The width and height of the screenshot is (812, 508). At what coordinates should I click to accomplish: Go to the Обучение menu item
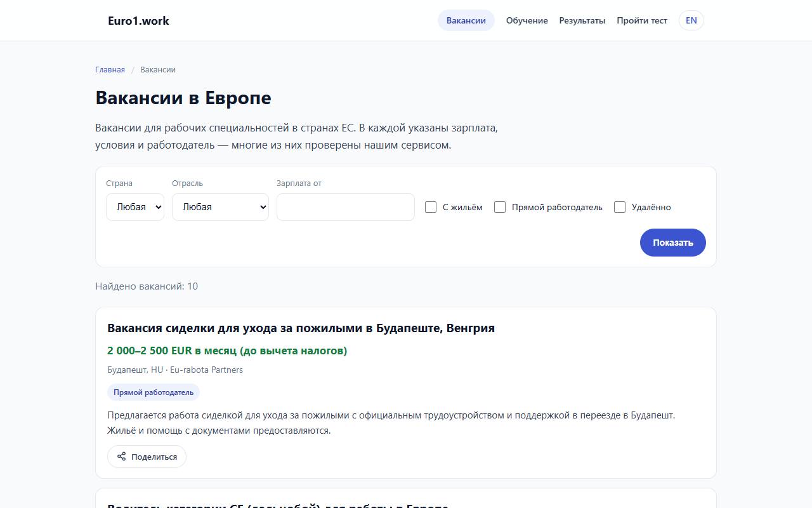click(x=527, y=20)
